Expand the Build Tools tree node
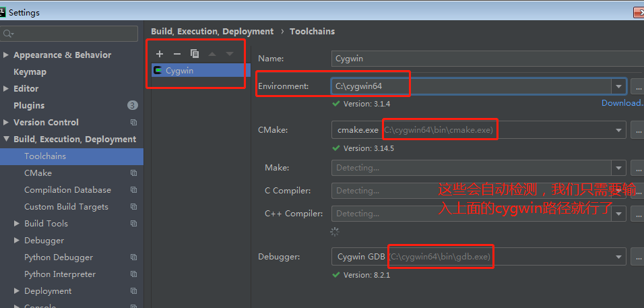 [17, 224]
